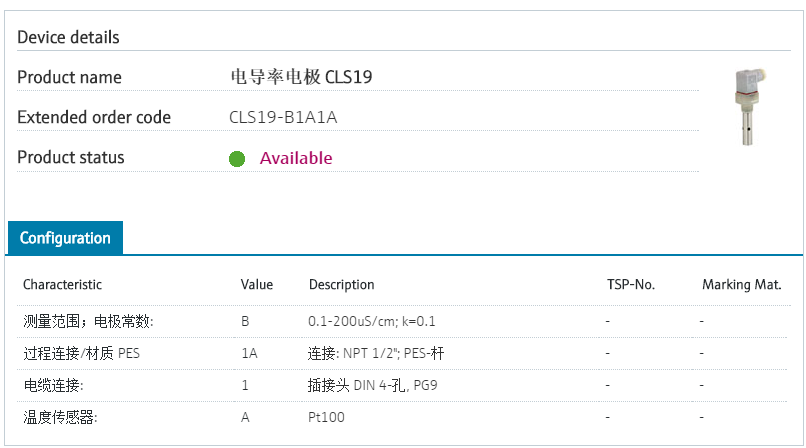The width and height of the screenshot is (806, 448).
Task: Click the Characteristic column header
Action: pos(62,285)
